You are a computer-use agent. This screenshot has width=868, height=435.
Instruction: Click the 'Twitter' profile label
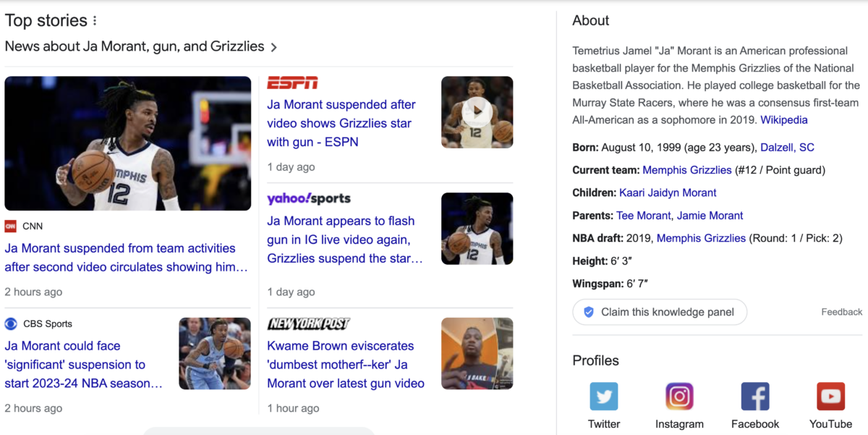[604, 424]
